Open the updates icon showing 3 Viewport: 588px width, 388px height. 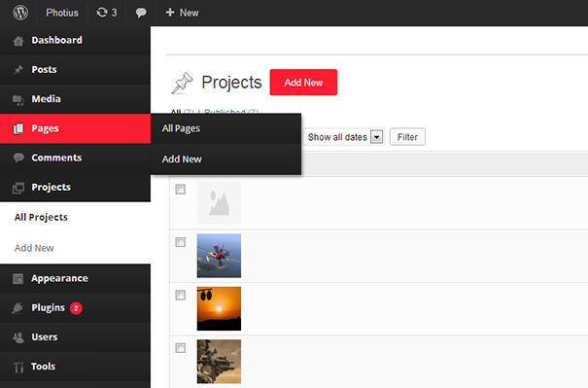[x=107, y=13]
